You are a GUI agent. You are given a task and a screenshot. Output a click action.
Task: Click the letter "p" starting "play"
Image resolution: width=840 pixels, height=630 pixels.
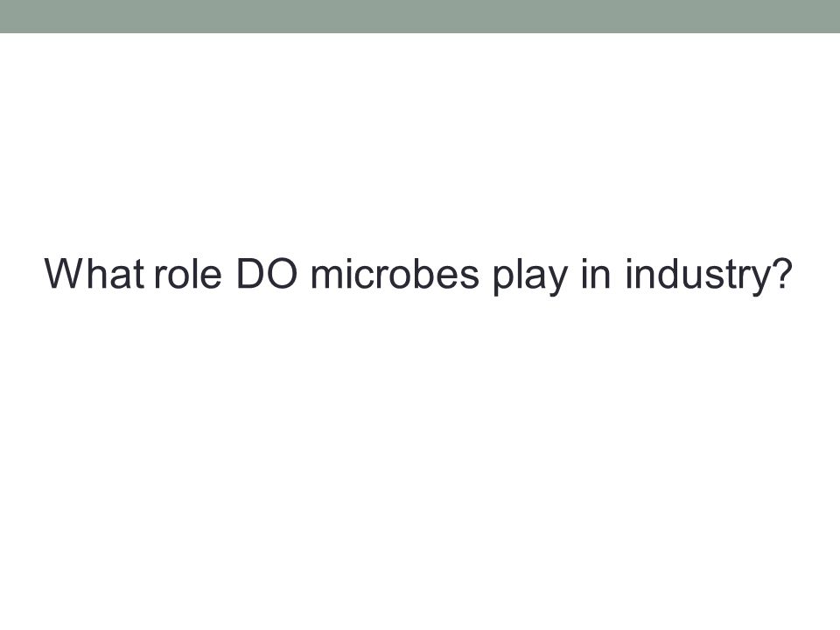tap(504, 281)
